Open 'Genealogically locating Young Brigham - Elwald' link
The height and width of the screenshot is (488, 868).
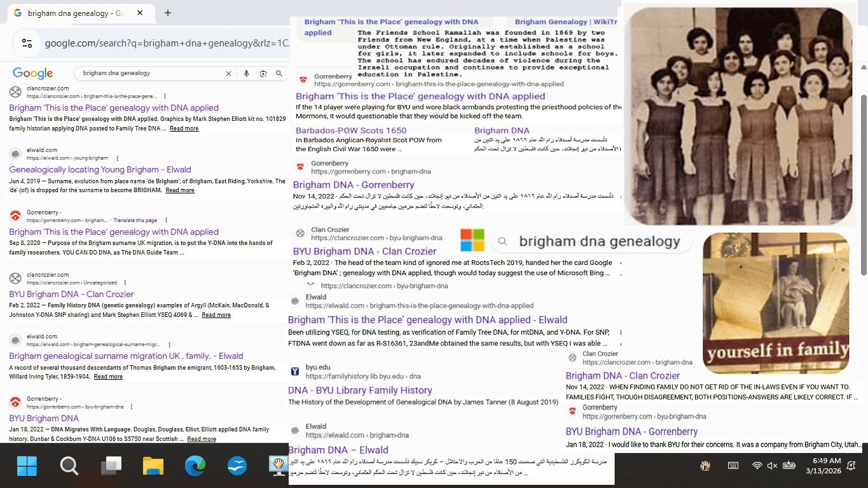point(100,170)
